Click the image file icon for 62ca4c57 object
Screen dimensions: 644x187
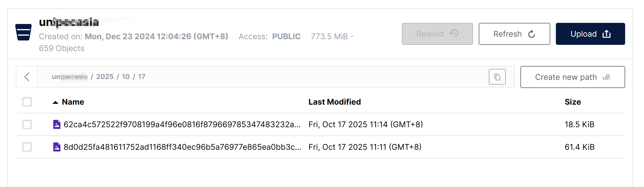[57, 124]
